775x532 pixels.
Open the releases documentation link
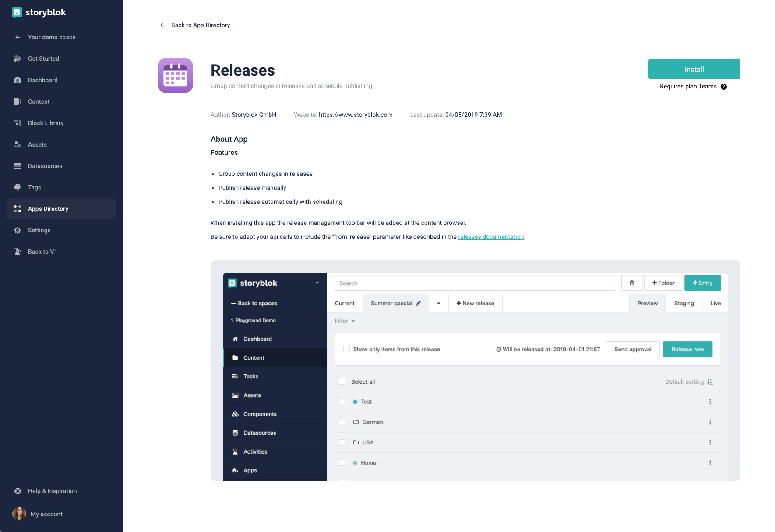click(491, 237)
